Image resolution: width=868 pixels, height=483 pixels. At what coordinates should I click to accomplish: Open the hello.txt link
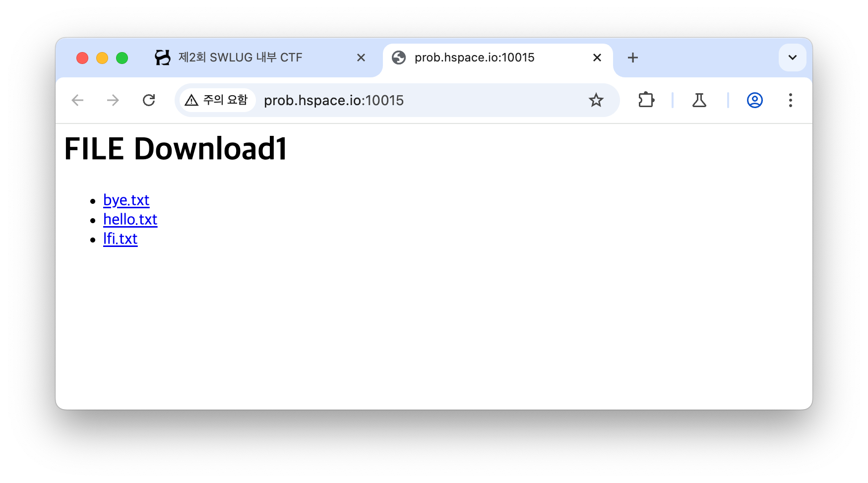click(x=130, y=219)
